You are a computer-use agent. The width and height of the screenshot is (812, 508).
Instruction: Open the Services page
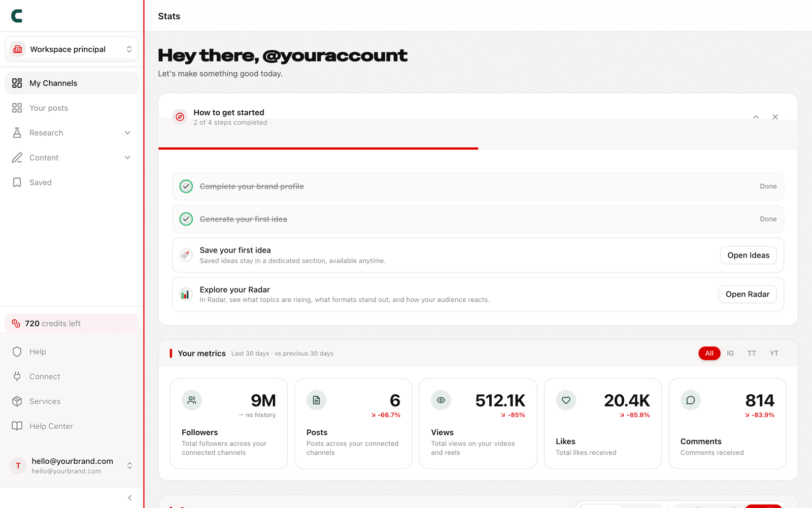(72, 401)
